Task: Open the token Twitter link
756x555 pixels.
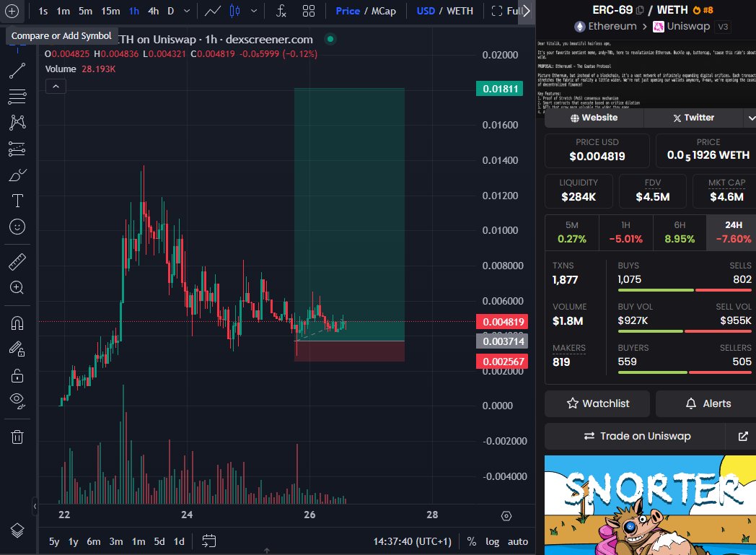Action: click(693, 118)
